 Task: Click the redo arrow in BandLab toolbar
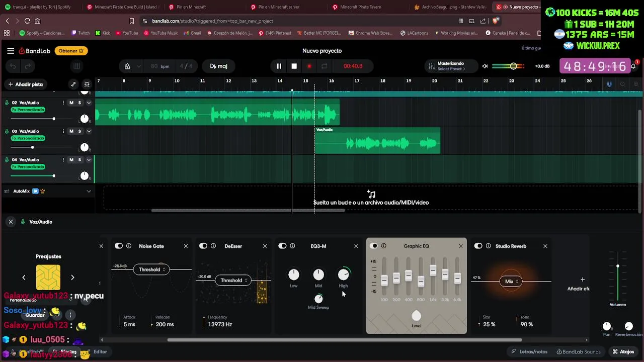(x=28, y=66)
